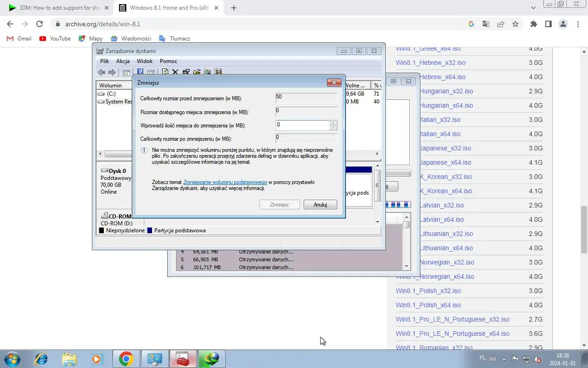
Task: Open the Akcja menu in Disk Management
Action: pyautogui.click(x=123, y=61)
